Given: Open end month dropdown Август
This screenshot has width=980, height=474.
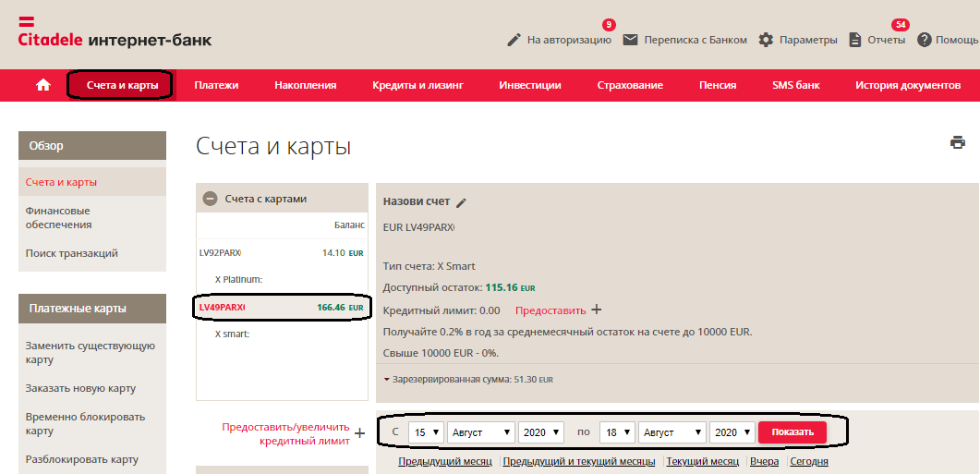Looking at the screenshot, I should point(673,432).
